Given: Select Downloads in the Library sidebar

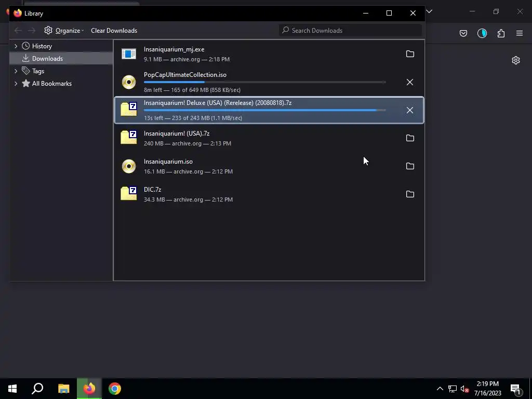Looking at the screenshot, I should [61, 58].
